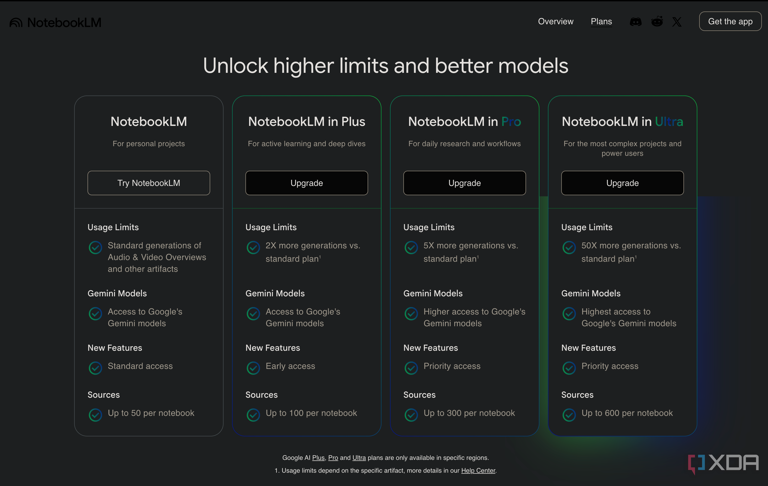Click the page heading Unlock higher limits
The width and height of the screenshot is (768, 486).
[x=385, y=66]
